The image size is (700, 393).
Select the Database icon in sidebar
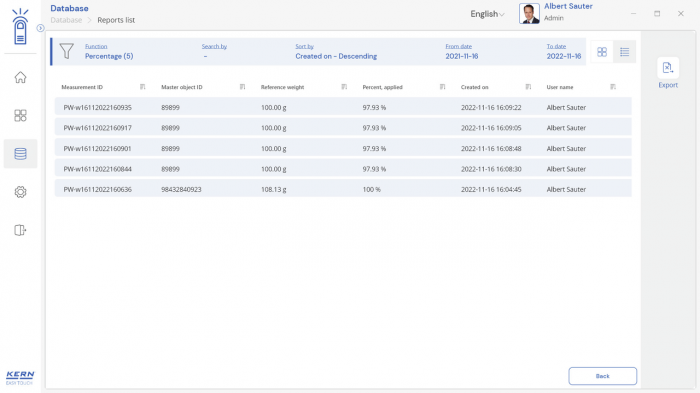[20, 154]
